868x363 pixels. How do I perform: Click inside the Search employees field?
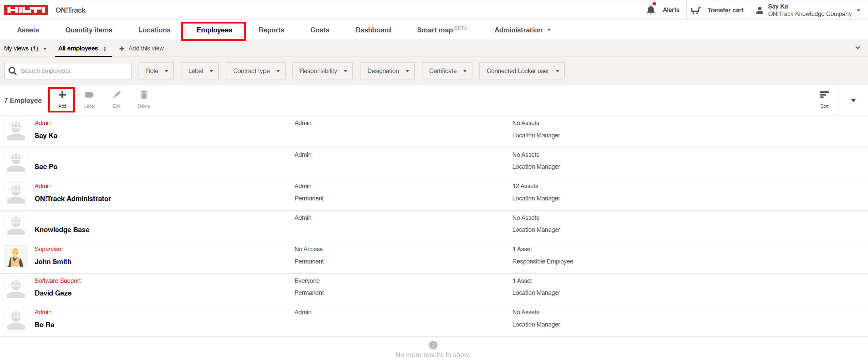click(68, 71)
